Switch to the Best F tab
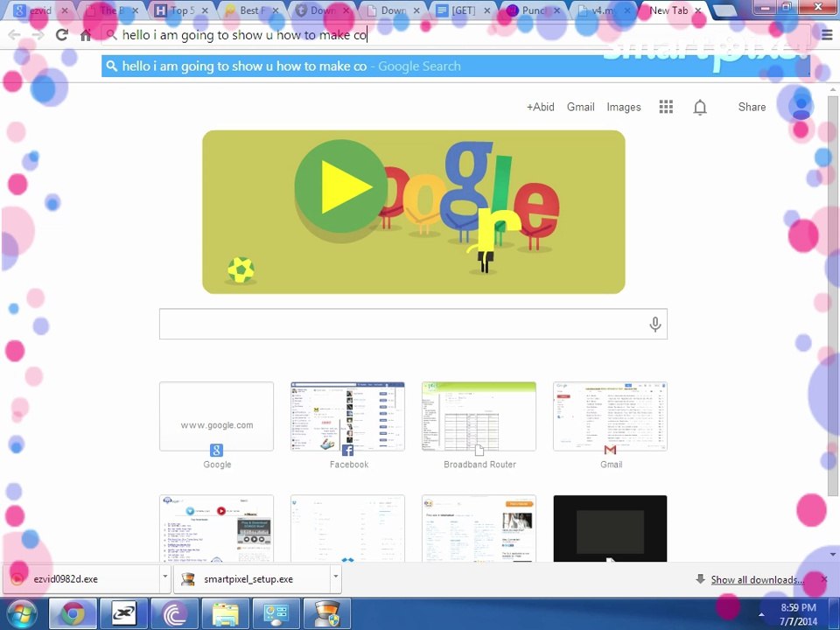This screenshot has width=840, height=630. pos(252,10)
